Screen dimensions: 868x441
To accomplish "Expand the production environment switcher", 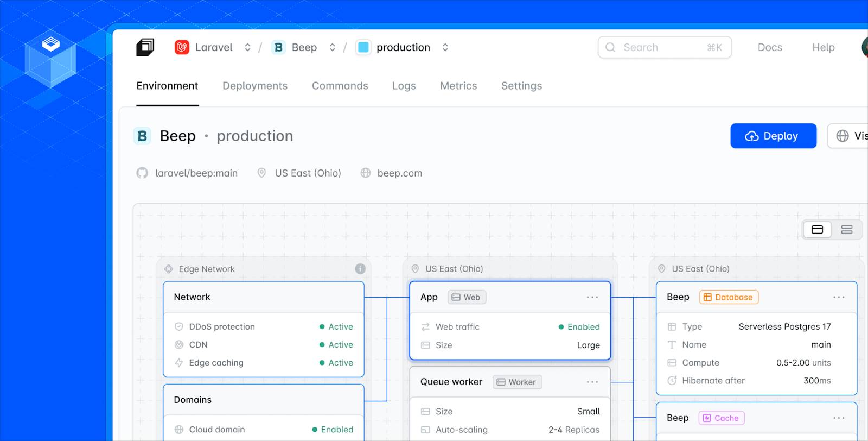I will [445, 47].
